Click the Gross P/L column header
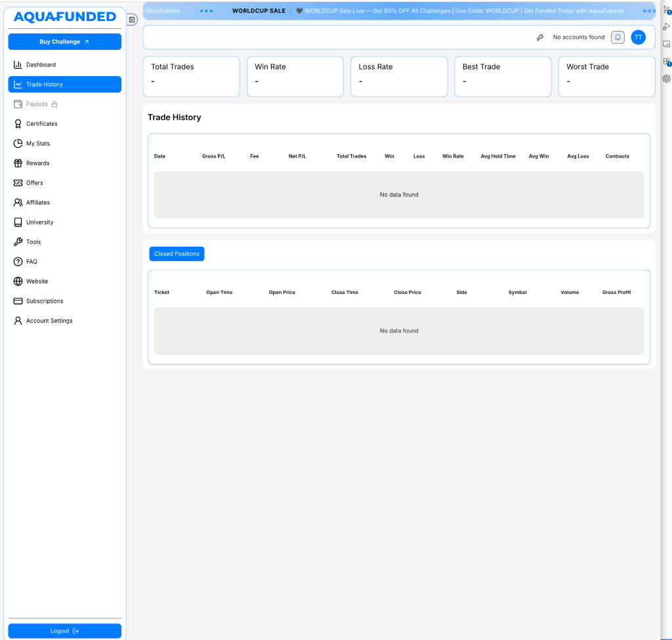The width and height of the screenshot is (672, 640). point(213,156)
